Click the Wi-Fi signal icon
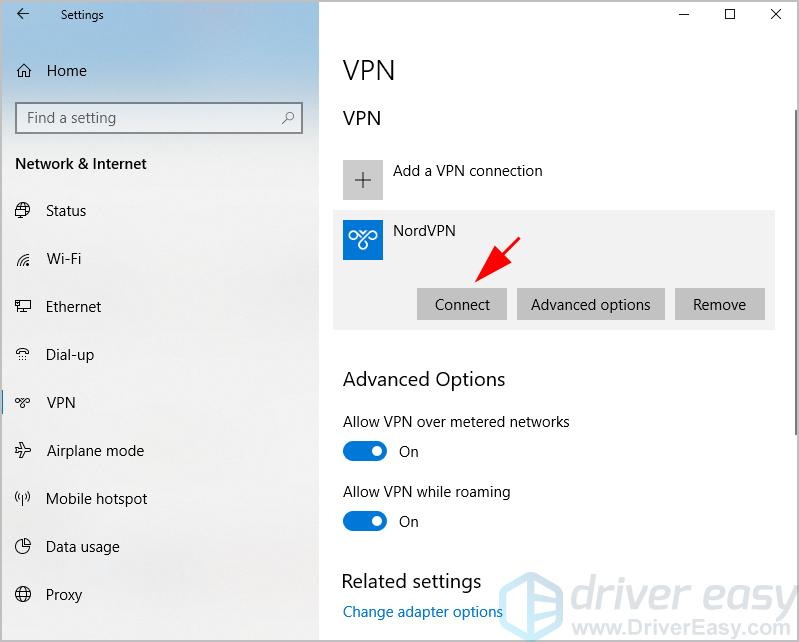The height and width of the screenshot is (642, 799). click(x=24, y=259)
